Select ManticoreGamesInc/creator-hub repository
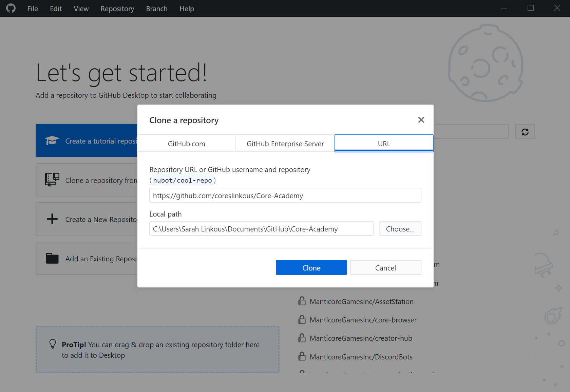 361,338
